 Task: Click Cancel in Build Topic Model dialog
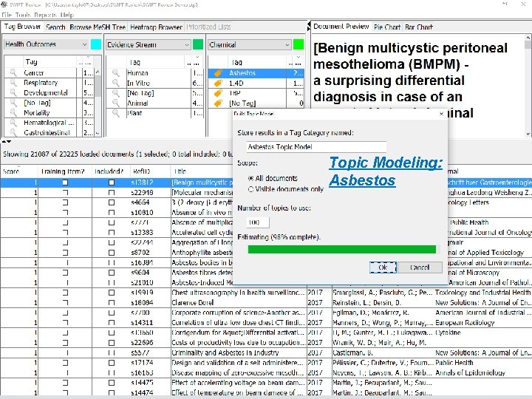pyautogui.click(x=420, y=267)
